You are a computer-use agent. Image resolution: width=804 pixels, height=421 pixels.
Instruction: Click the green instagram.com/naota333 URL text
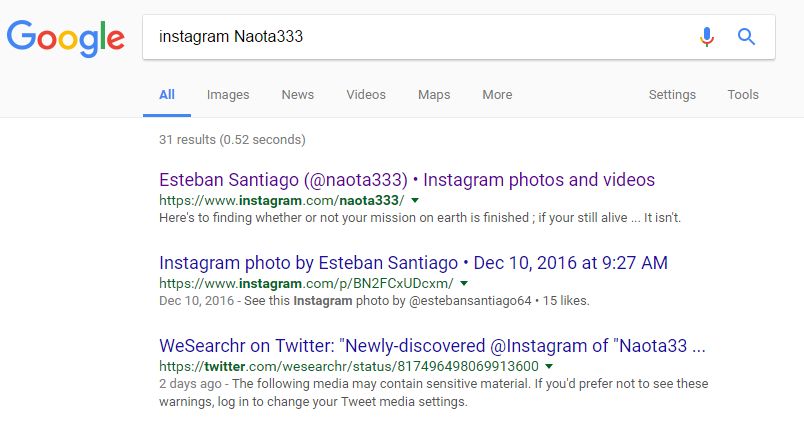point(282,200)
